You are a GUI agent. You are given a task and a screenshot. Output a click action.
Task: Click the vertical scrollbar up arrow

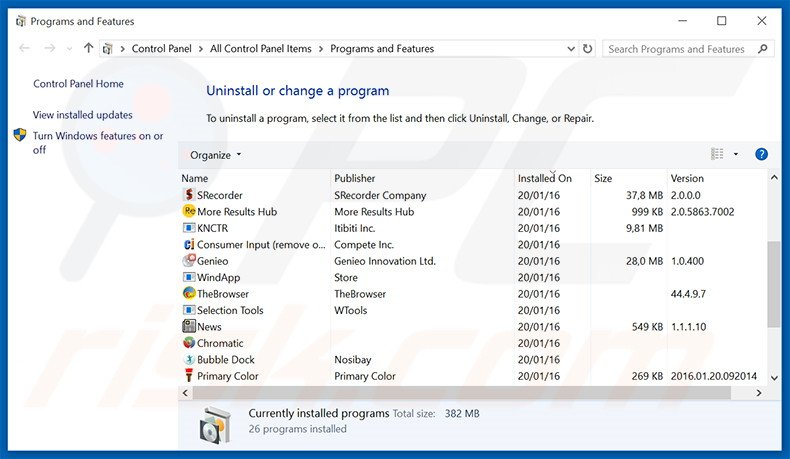(774, 177)
